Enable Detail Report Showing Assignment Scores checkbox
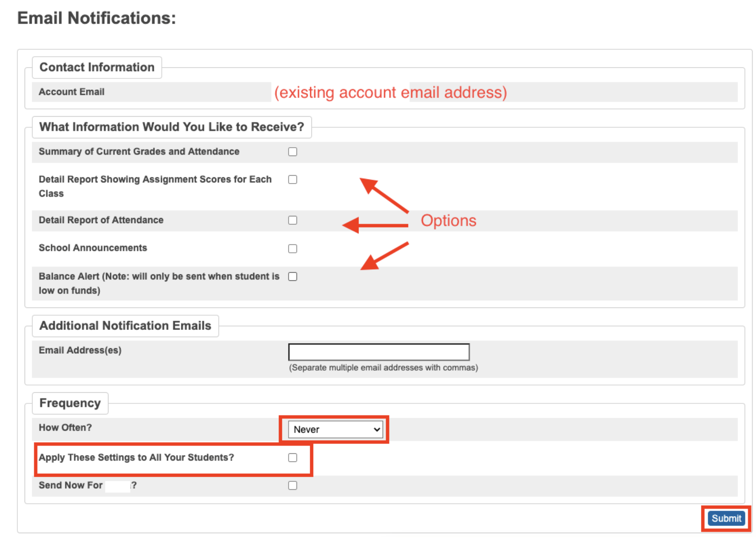 pyautogui.click(x=292, y=180)
